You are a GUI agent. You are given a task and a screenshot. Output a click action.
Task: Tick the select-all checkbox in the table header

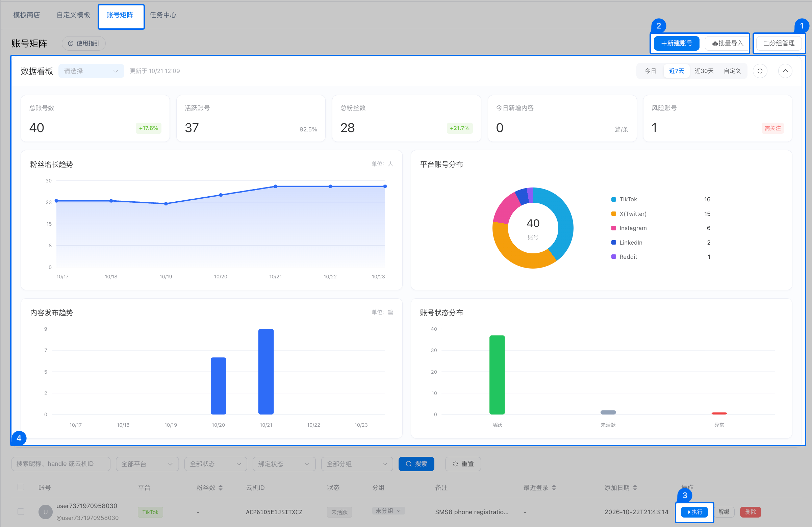(21, 487)
